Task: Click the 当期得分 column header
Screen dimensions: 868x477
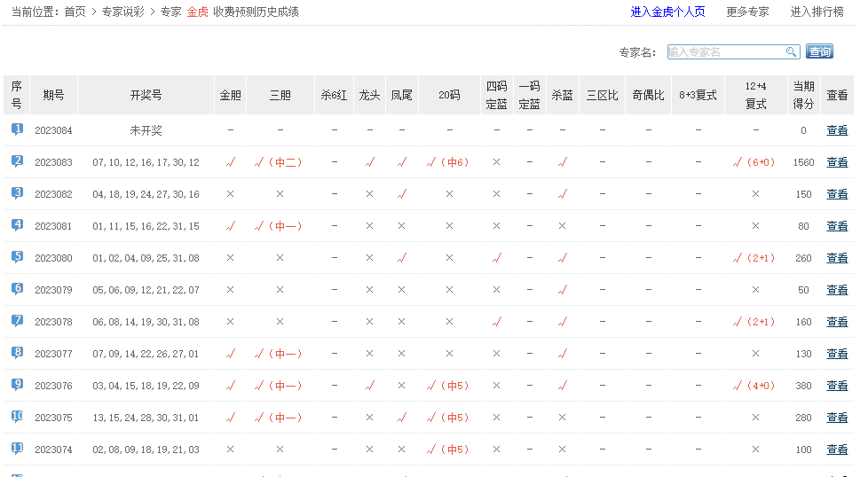Action: [803, 95]
